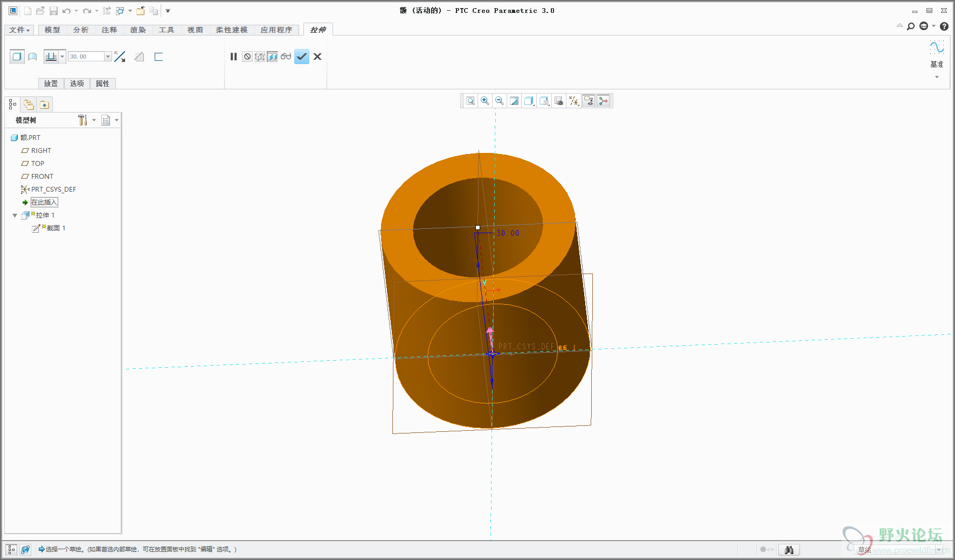Select 额.PRT in the model tree
Image resolution: width=955 pixels, height=560 pixels.
click(25, 138)
